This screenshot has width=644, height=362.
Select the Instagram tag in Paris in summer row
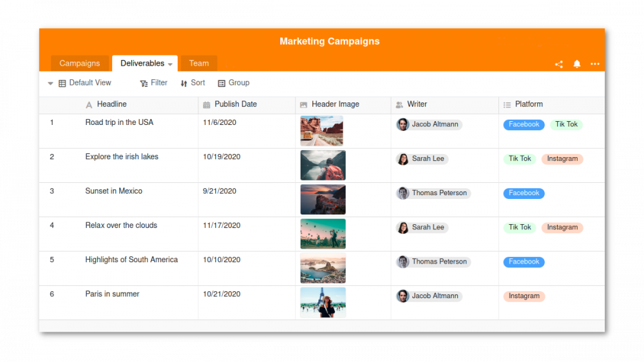tap(524, 296)
